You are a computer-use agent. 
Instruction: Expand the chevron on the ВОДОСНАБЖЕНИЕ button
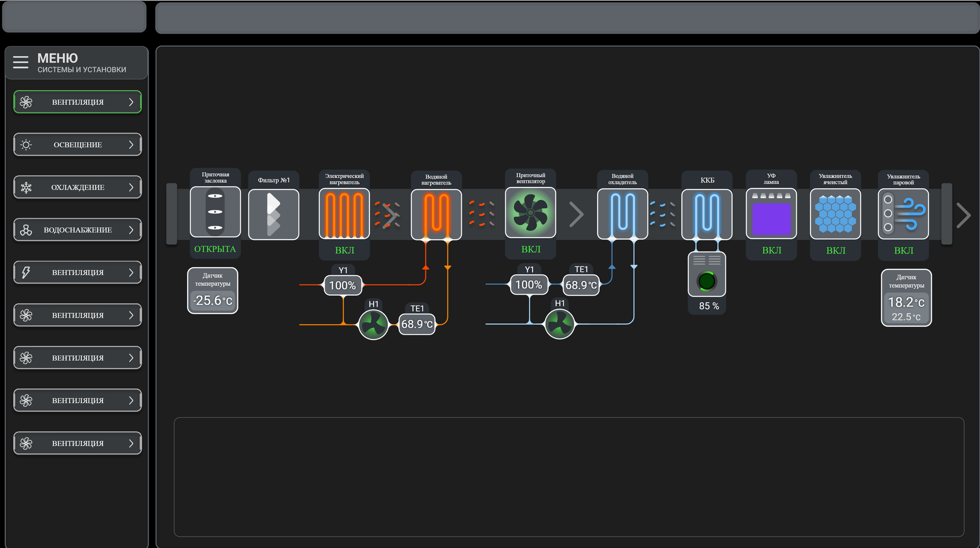point(131,230)
